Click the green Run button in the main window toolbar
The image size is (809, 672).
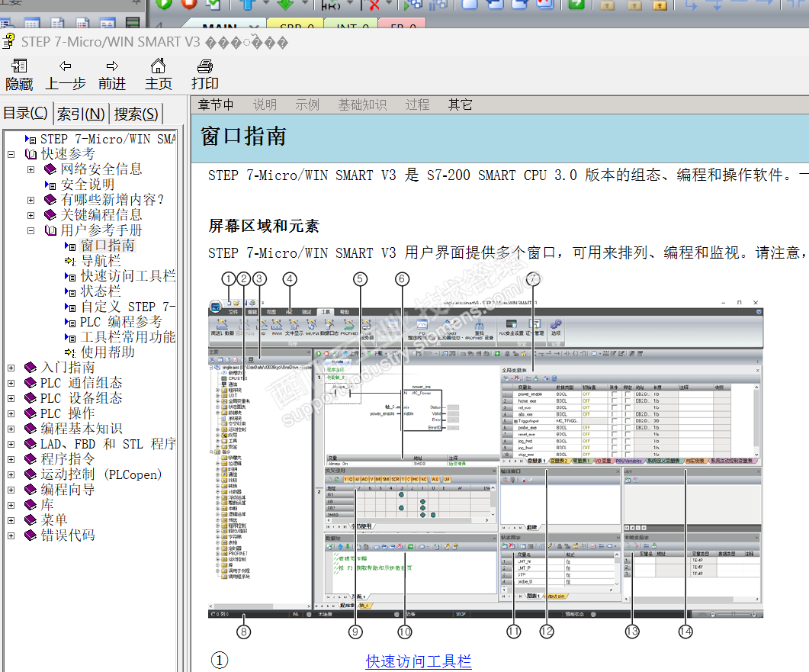click(x=164, y=4)
